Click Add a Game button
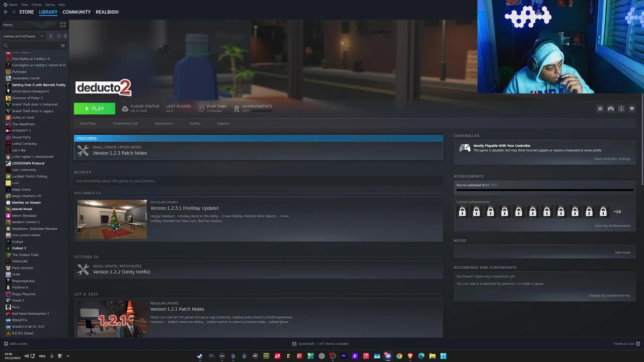The height and width of the screenshot is (362, 644). pos(16,344)
